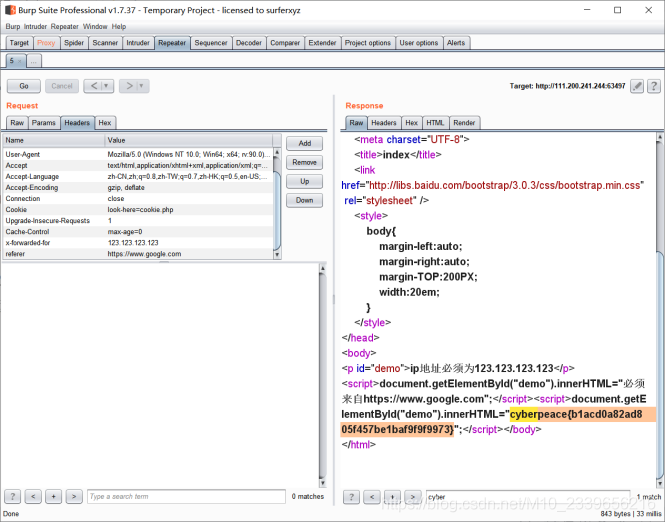Switch to the Decoder tool tab
665x522 pixels.
click(249, 43)
